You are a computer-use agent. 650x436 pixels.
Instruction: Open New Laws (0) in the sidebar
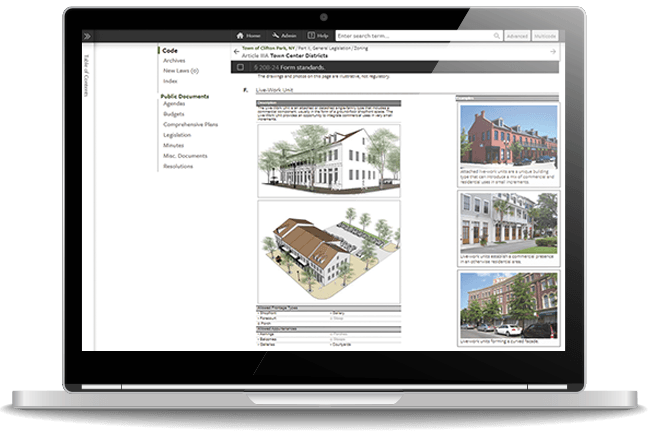pyautogui.click(x=181, y=71)
